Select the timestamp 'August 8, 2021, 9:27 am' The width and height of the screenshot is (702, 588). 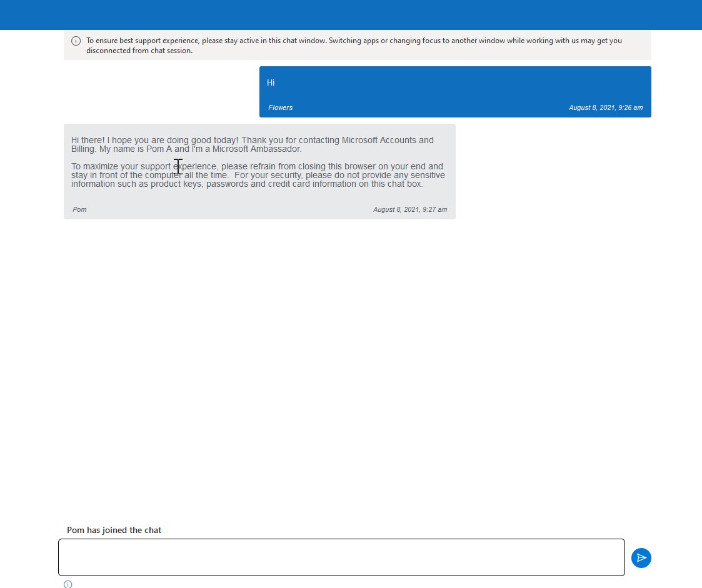(x=410, y=209)
